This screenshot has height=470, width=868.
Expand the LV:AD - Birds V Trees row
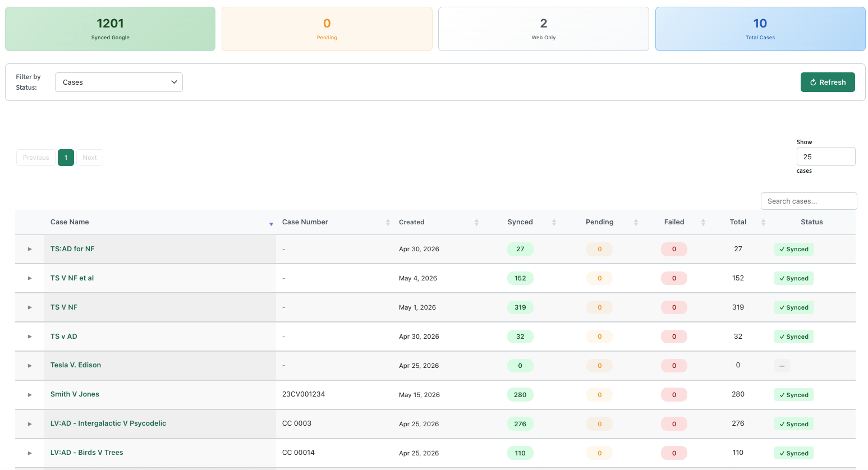30,453
